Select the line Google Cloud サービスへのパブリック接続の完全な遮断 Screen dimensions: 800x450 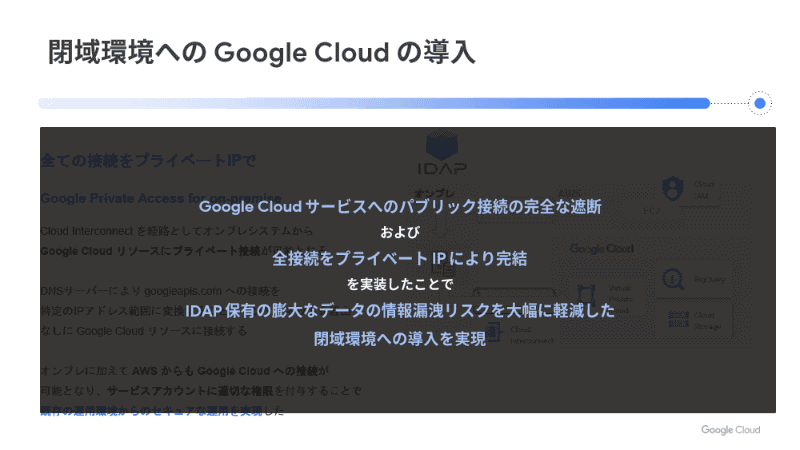(400, 207)
